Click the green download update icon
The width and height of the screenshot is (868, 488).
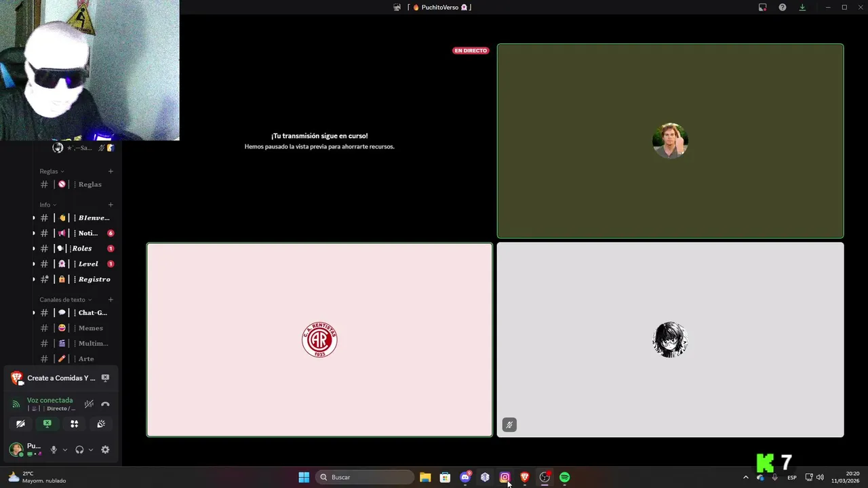(802, 7)
